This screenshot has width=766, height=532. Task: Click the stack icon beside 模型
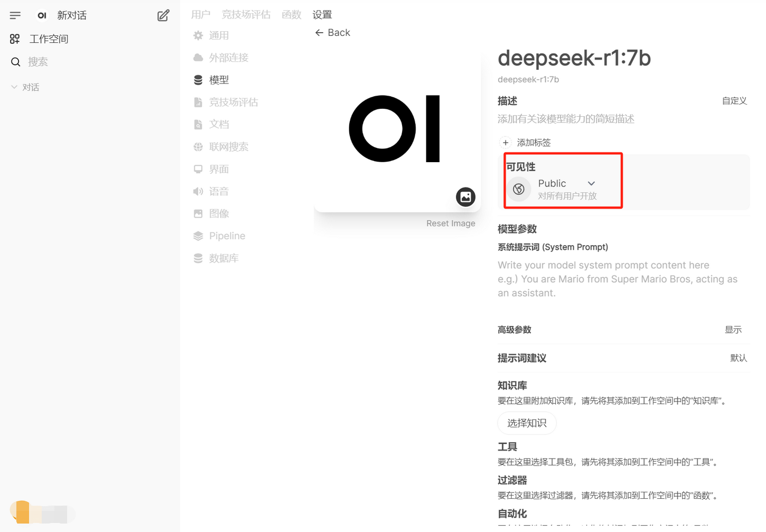[x=198, y=80]
